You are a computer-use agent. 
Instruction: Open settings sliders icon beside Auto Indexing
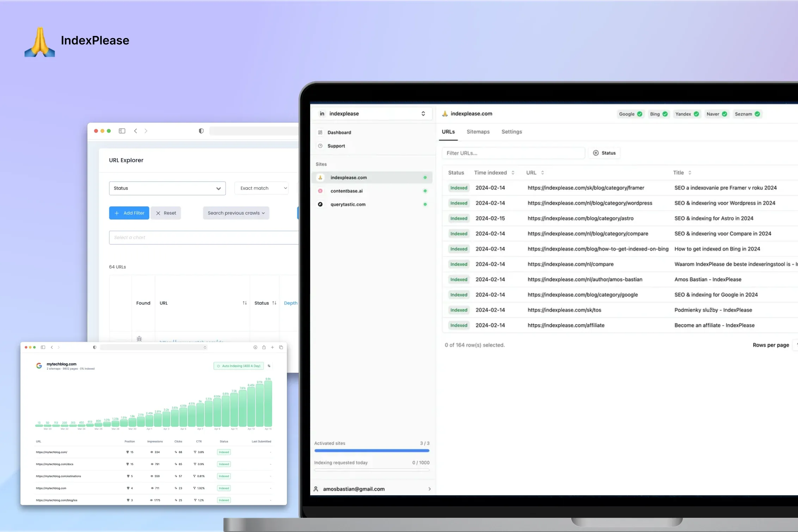coord(269,366)
